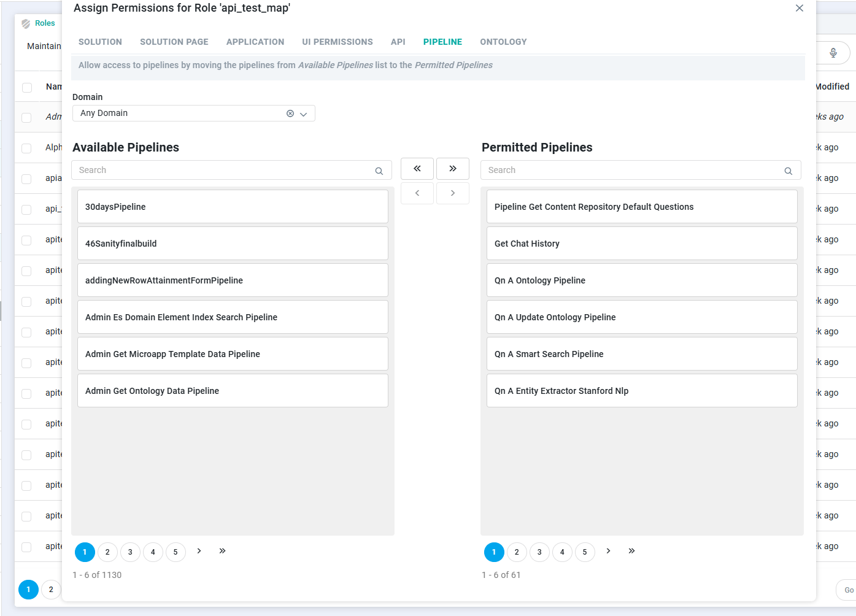Screen dimensions: 856x616
Task: Click the Permitted Pipelines search magnifier icon
Action: pos(789,171)
